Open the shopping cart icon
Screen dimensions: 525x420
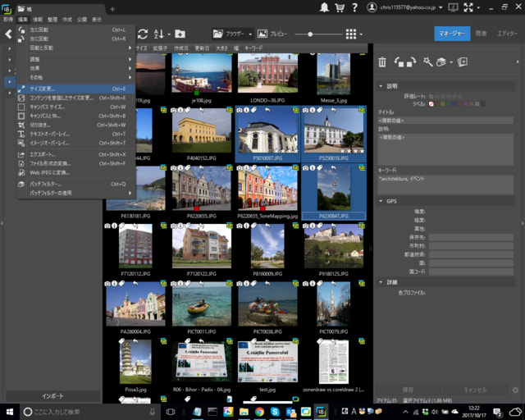[x=340, y=7]
